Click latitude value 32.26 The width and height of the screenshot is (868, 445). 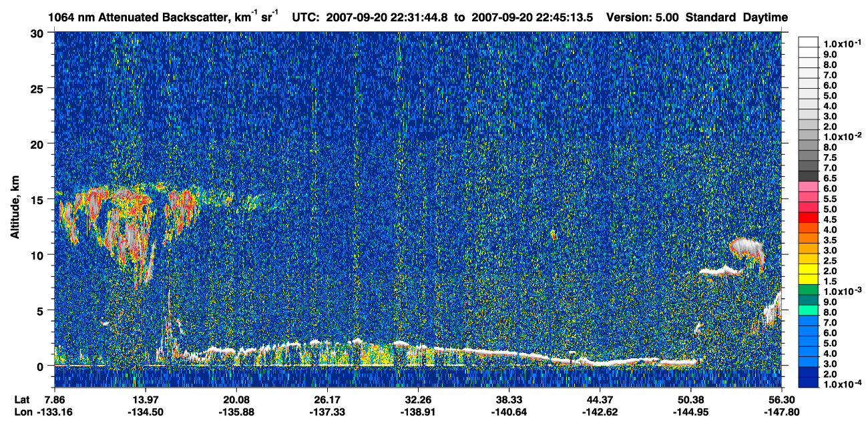(418, 399)
